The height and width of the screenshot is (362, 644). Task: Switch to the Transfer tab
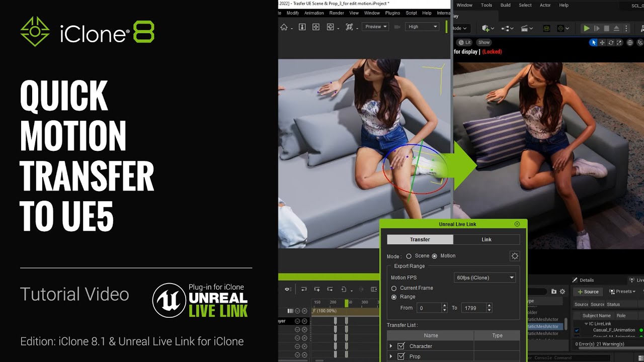pyautogui.click(x=420, y=240)
